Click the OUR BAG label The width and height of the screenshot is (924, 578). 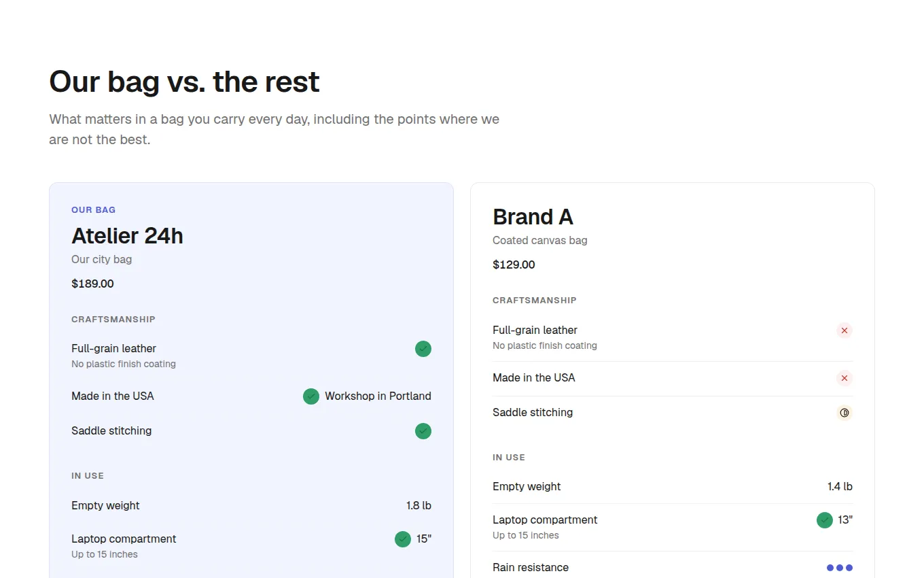tap(94, 210)
